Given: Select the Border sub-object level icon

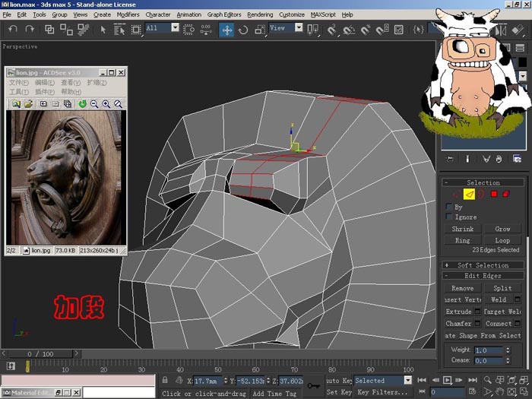Looking at the screenshot, I should (481, 194).
